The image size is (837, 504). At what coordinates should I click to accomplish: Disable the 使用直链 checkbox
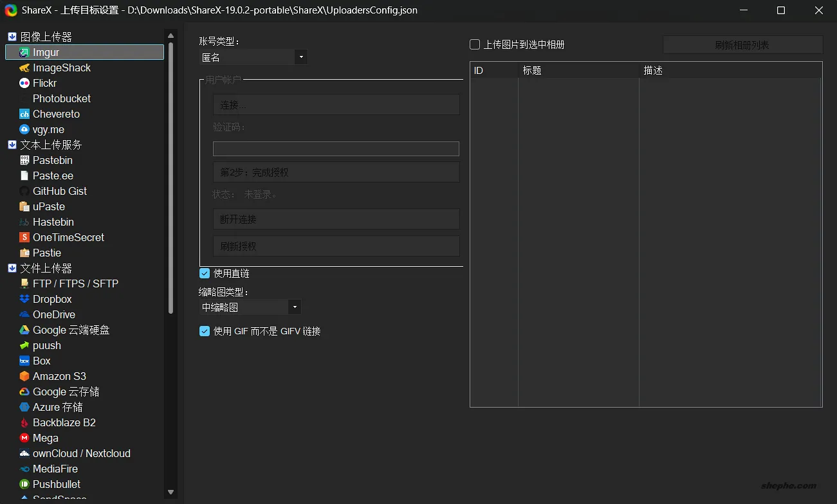204,273
